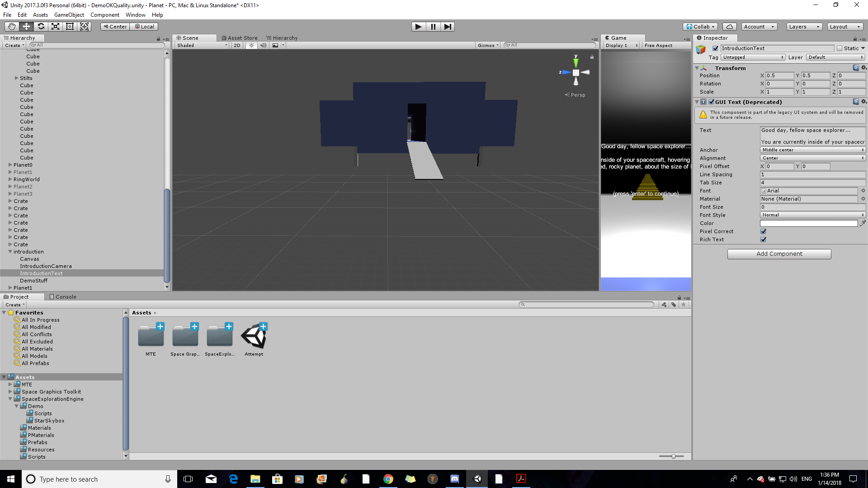Click the scene orientation gizmo
The width and height of the screenshot is (868, 488).
point(576,72)
